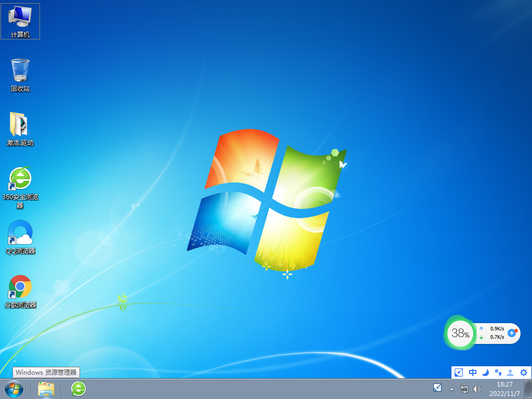The image size is (532, 399).
Task: Click the input method logo on IME bar
Action: click(x=459, y=373)
